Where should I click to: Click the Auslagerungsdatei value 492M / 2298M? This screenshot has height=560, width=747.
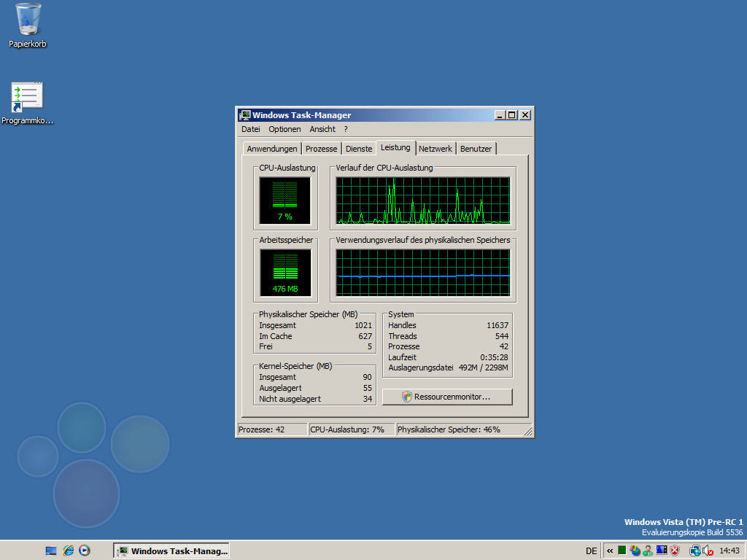pos(484,367)
